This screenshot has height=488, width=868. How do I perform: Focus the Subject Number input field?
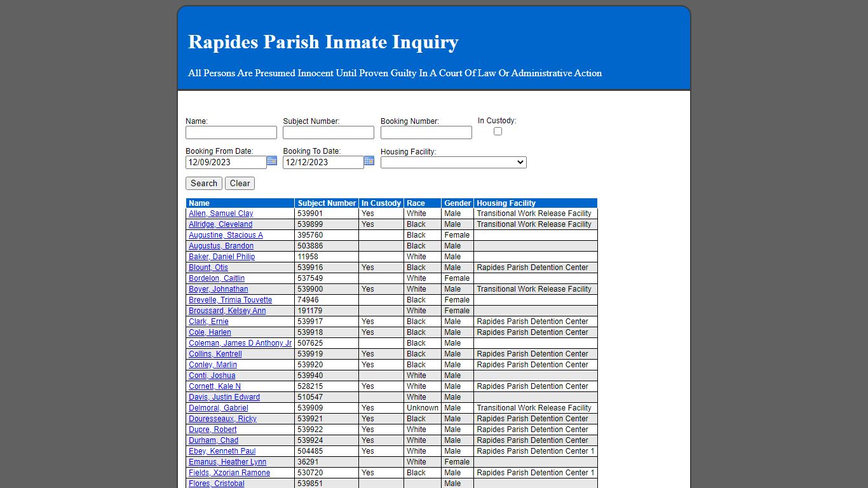pyautogui.click(x=329, y=132)
